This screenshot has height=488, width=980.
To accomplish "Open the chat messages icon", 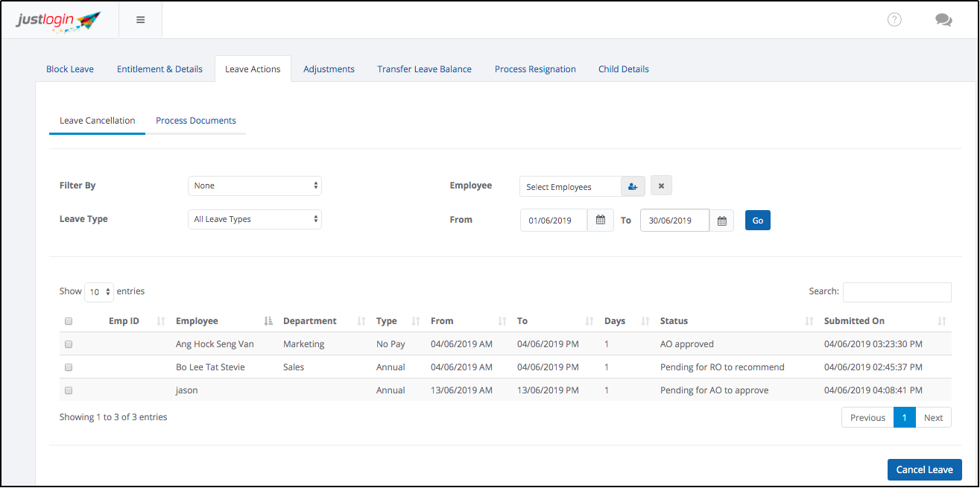I will pyautogui.click(x=943, y=20).
